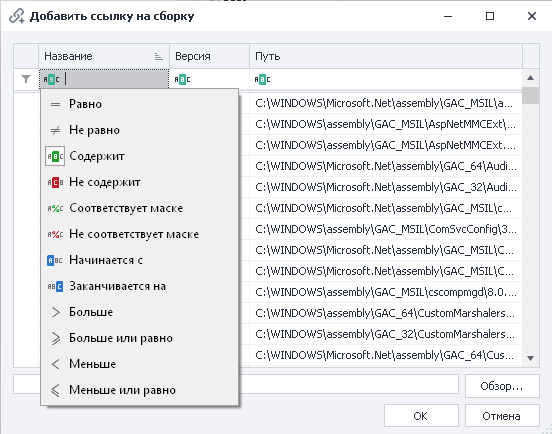Sort by the Название column header
The image size is (552, 434).
coord(104,56)
